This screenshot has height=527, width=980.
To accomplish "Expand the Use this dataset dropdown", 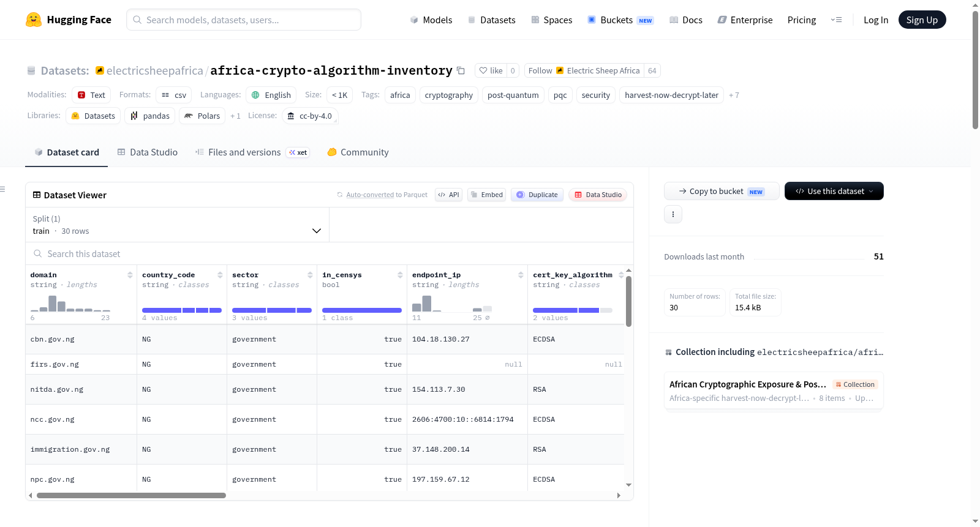I will point(834,191).
